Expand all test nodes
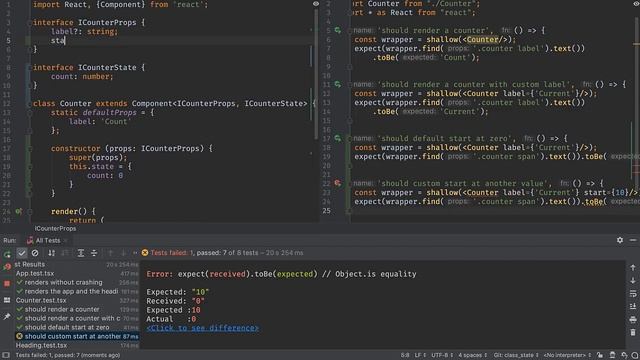The height and width of the screenshot is (360, 640). pos(81,253)
